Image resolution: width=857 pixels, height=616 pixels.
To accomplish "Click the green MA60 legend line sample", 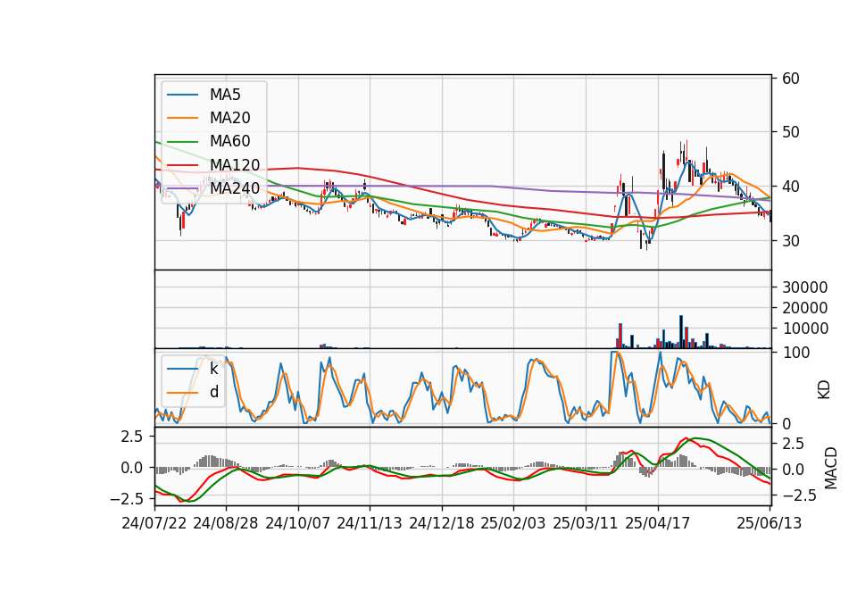I will (x=182, y=142).
